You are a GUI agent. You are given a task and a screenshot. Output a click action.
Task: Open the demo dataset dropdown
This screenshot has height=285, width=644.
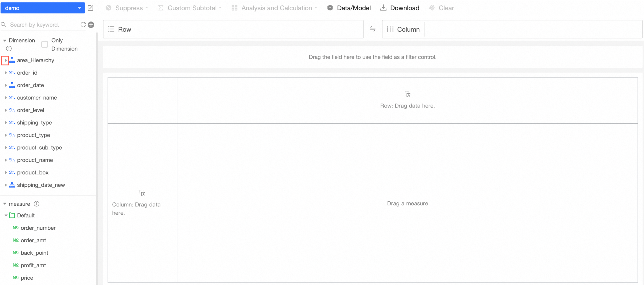pyautogui.click(x=43, y=8)
